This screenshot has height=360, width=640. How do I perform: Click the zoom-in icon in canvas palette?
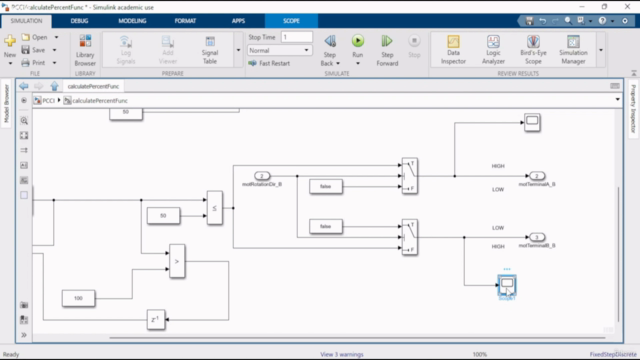pos(24,120)
